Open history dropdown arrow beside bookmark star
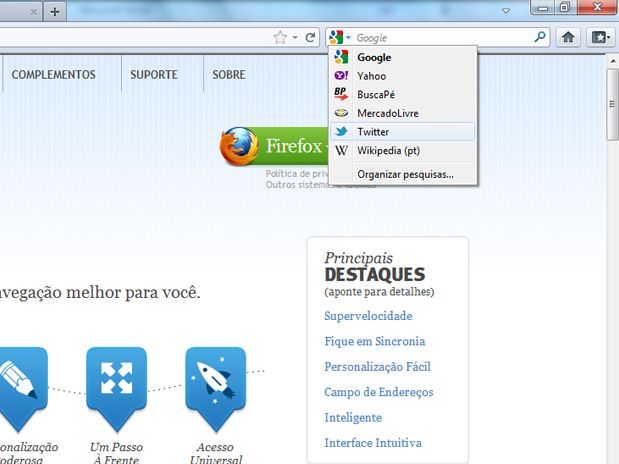619x464 pixels. [295, 38]
